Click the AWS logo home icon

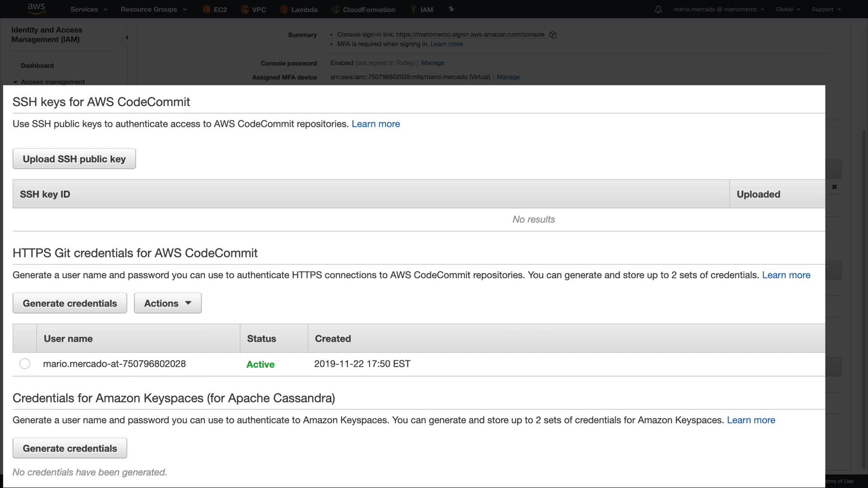36,8
